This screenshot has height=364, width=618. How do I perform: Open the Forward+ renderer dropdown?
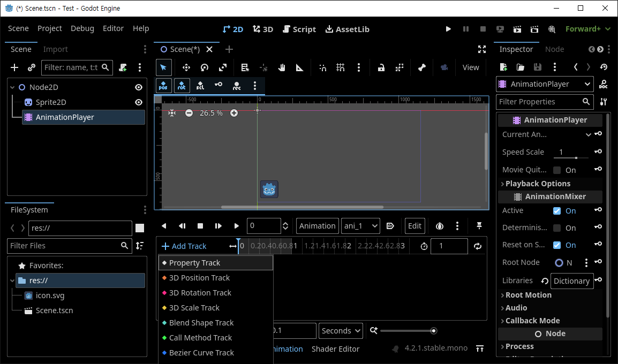[x=587, y=29]
